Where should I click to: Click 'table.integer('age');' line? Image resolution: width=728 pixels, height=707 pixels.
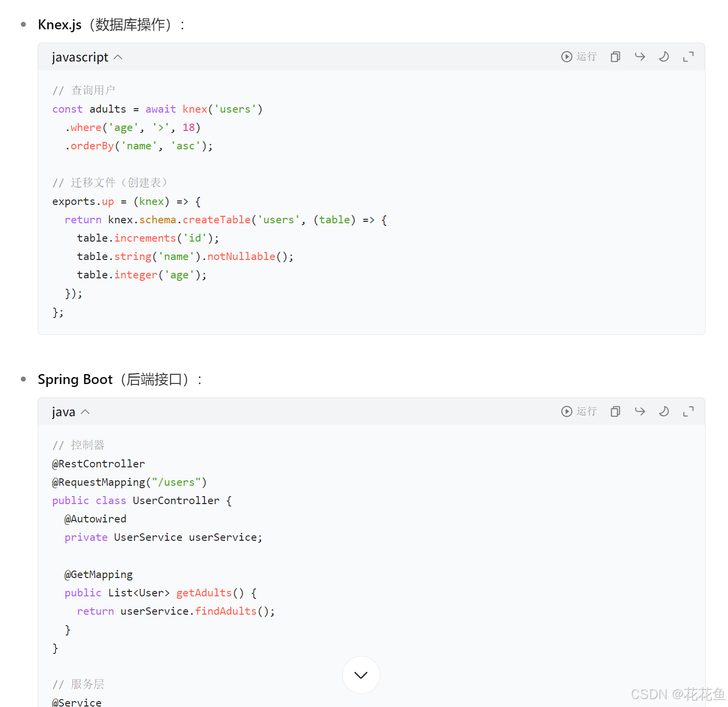[x=142, y=275]
